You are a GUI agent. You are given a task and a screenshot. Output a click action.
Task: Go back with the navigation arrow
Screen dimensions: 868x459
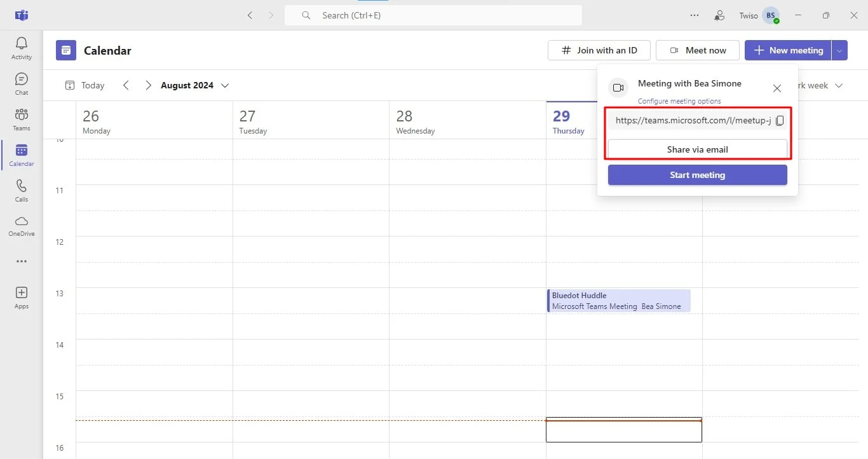pos(250,15)
